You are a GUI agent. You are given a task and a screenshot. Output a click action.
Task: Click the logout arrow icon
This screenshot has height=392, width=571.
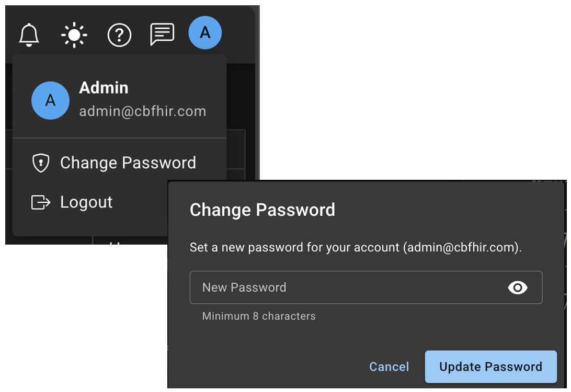click(41, 202)
